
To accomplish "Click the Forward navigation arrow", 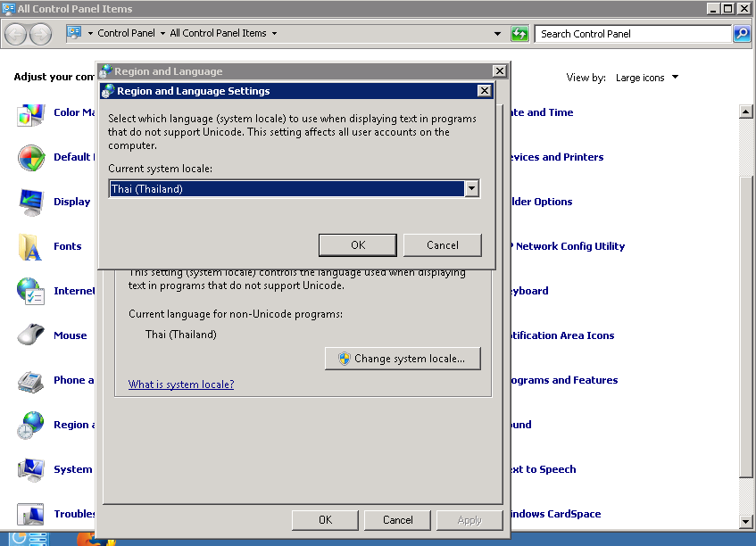I will pos(40,34).
